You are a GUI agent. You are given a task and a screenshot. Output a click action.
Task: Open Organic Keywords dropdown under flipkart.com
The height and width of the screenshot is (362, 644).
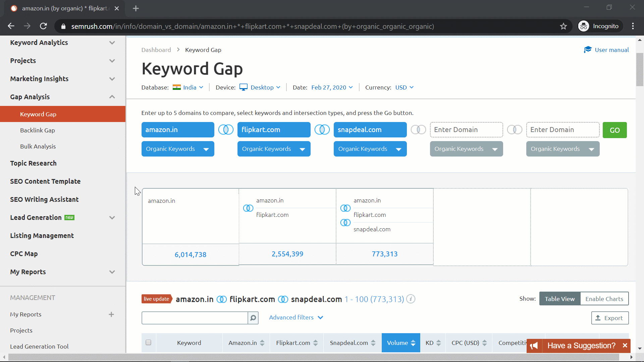[274, 149]
